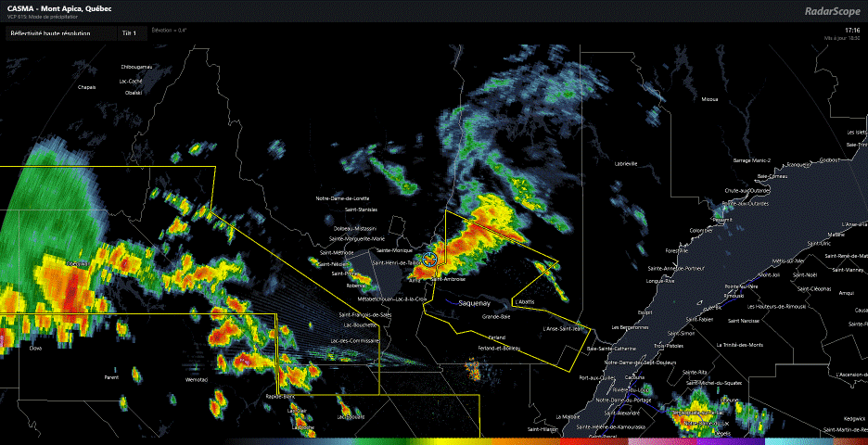Select the Dolbeau-Mistassini map label
The image size is (868, 445).
click(x=354, y=228)
